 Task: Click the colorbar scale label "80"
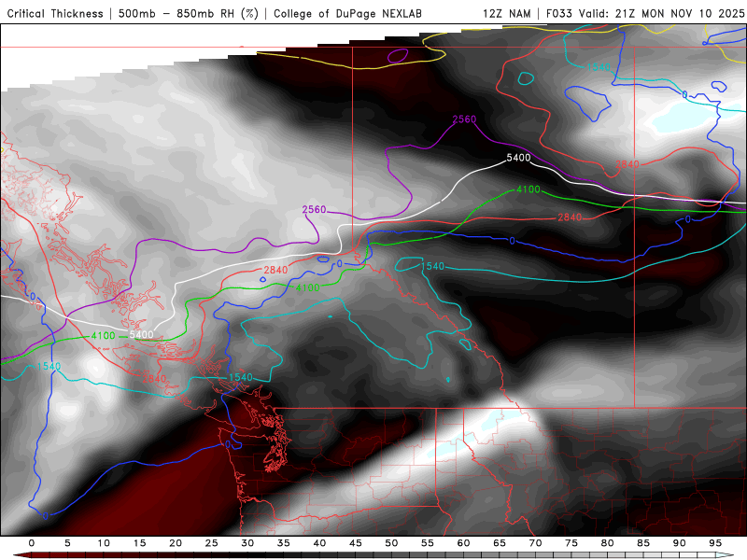click(608, 543)
